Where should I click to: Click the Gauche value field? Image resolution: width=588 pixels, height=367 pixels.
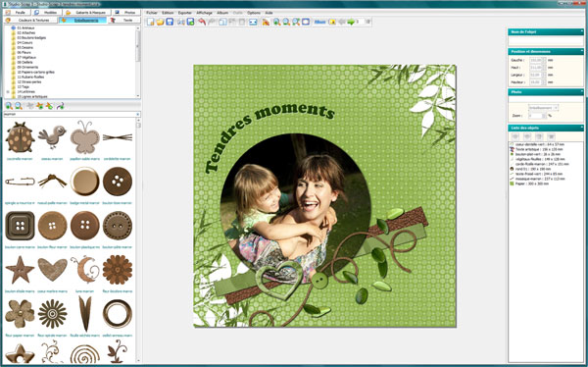(536, 60)
